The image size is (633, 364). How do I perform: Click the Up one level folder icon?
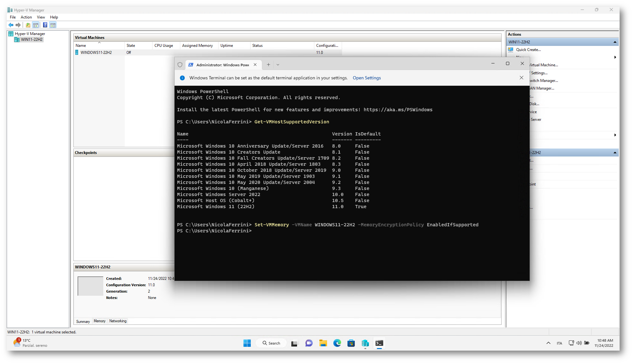point(28,25)
